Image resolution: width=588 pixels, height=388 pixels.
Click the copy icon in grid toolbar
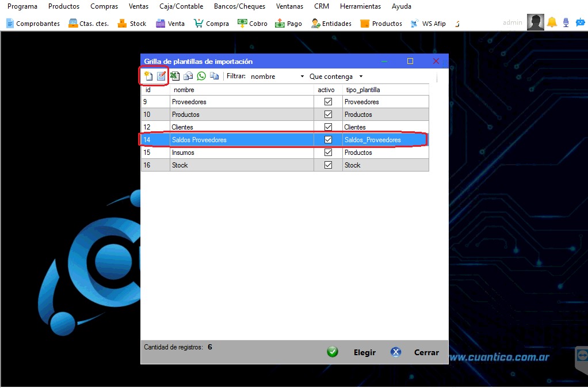coord(215,76)
